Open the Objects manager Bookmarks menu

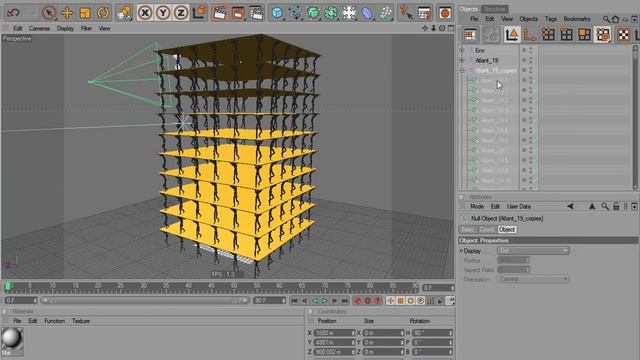(x=577, y=19)
